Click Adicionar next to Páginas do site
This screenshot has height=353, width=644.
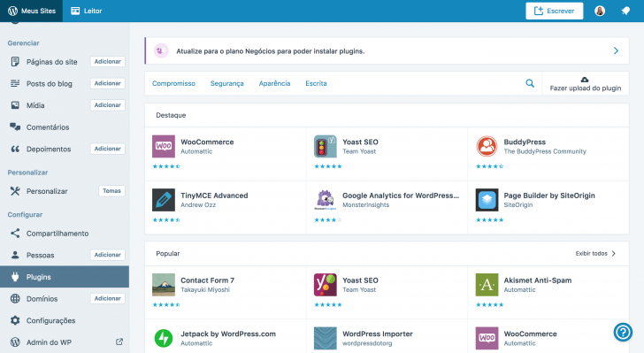108,62
